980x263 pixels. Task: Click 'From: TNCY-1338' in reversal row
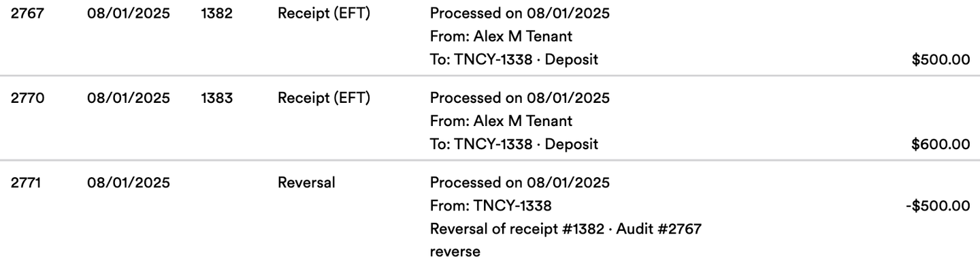point(490,206)
